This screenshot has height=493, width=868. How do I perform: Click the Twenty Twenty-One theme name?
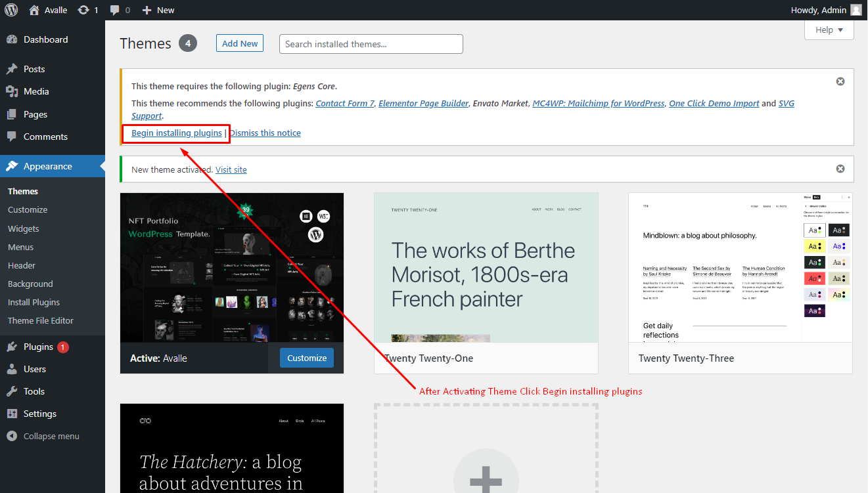(x=428, y=358)
